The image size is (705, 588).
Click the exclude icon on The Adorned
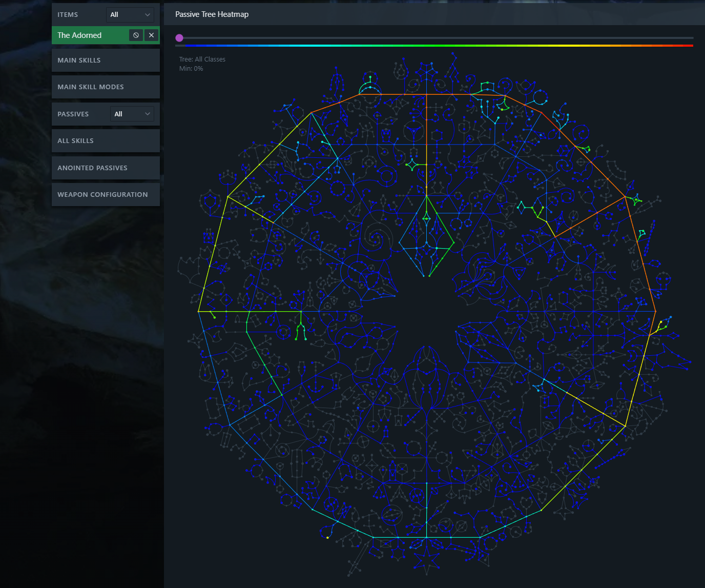[x=136, y=35]
